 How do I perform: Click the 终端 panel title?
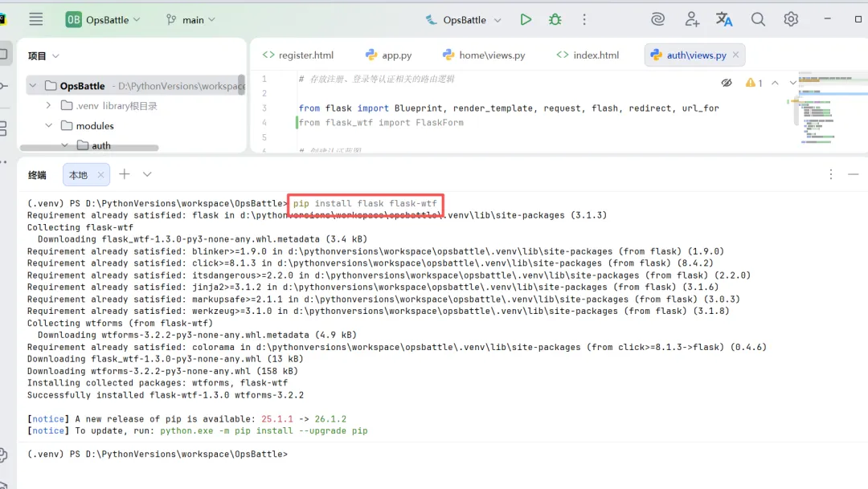click(x=37, y=175)
